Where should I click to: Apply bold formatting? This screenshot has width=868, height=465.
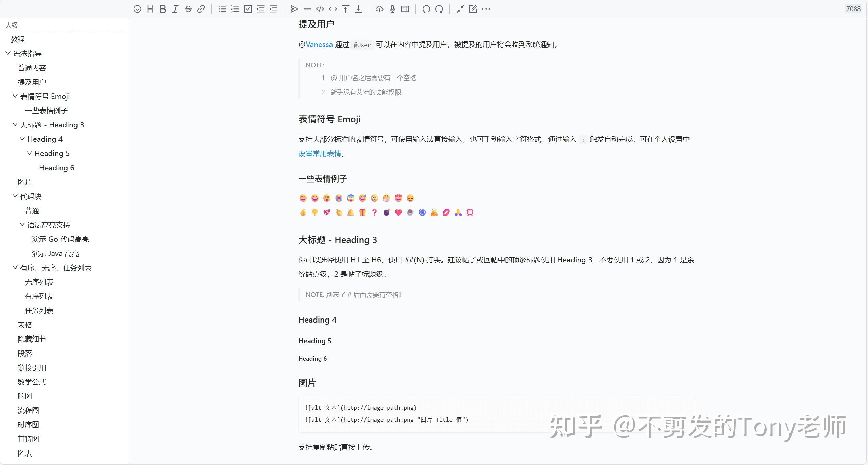(163, 9)
